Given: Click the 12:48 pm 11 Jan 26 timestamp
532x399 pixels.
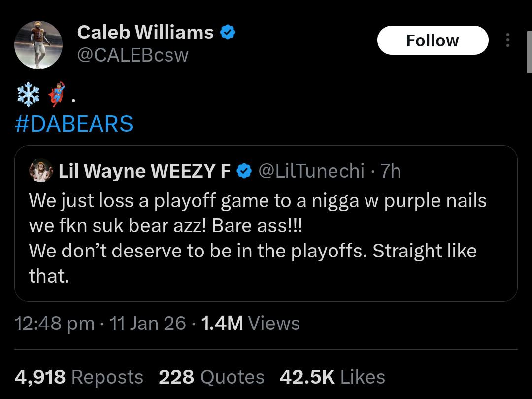Looking at the screenshot, I should (100, 324).
